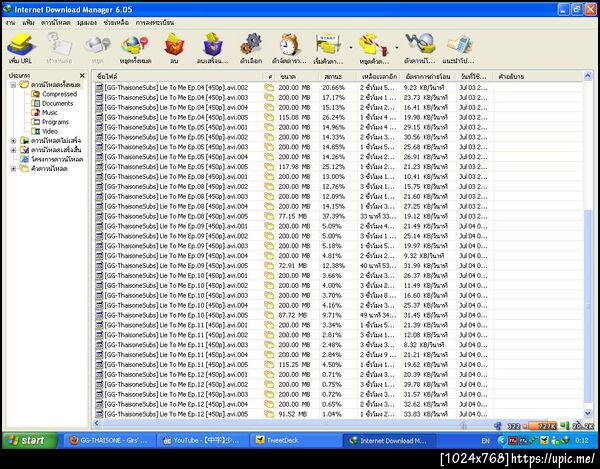Click the 77.15 MB size cell
This screenshot has width=600, height=469.
[292, 216]
